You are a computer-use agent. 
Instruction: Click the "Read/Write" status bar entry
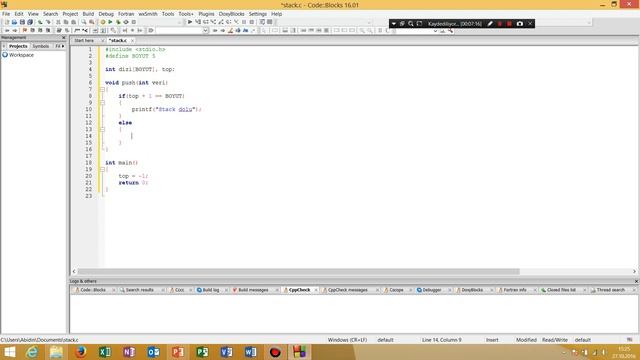pyautogui.click(x=555, y=340)
